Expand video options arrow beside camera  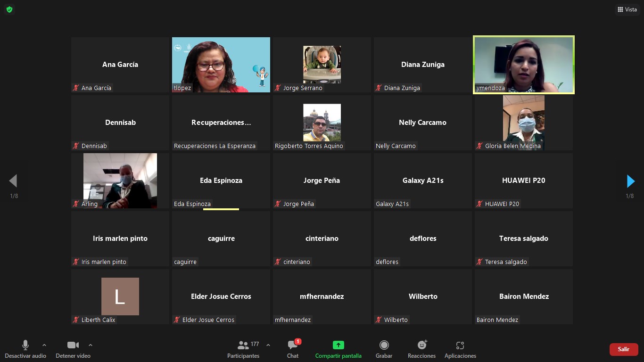(91, 345)
